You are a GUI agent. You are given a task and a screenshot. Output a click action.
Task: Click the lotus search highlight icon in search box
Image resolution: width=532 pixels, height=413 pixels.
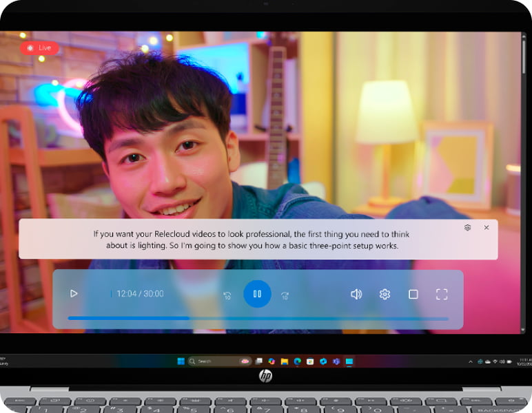pyautogui.click(x=245, y=361)
